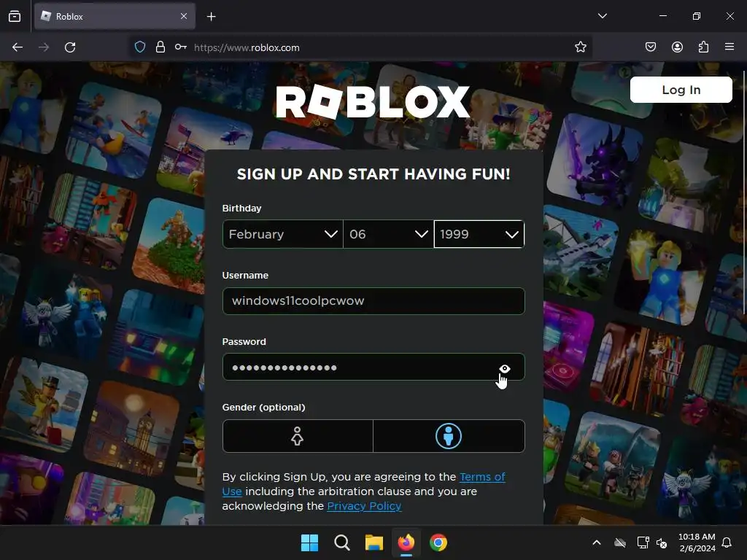Click the Birthday label
The width and height of the screenshot is (747, 560).
tap(241, 208)
